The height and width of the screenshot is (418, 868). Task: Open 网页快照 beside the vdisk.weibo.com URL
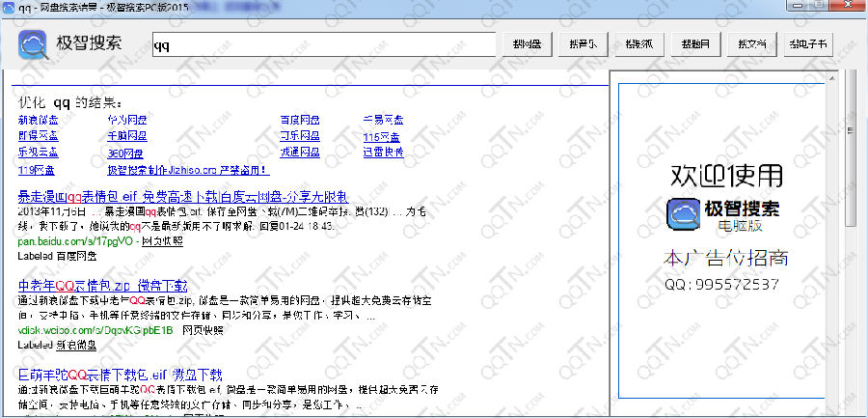pyautogui.click(x=203, y=330)
